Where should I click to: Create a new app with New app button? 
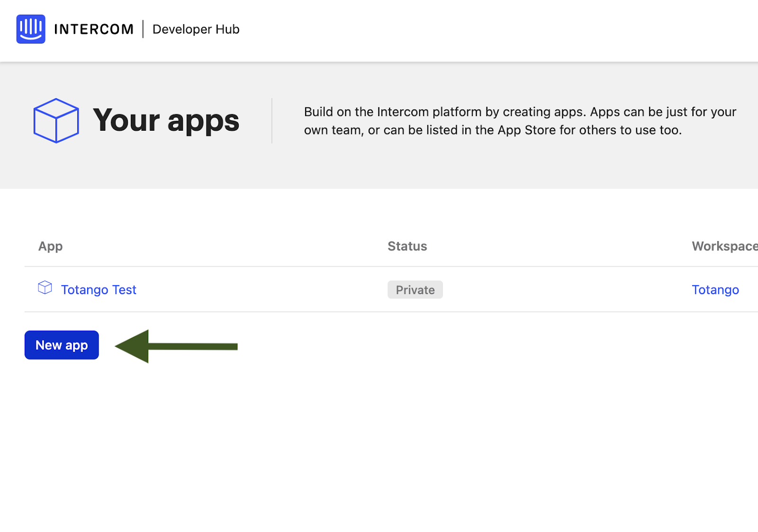pyautogui.click(x=62, y=345)
